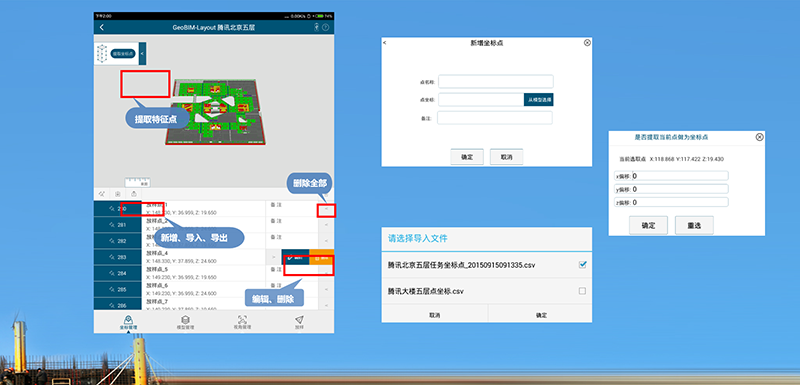Check the 腾讯大楼五层点坐标.csv checkbox

[583, 291]
